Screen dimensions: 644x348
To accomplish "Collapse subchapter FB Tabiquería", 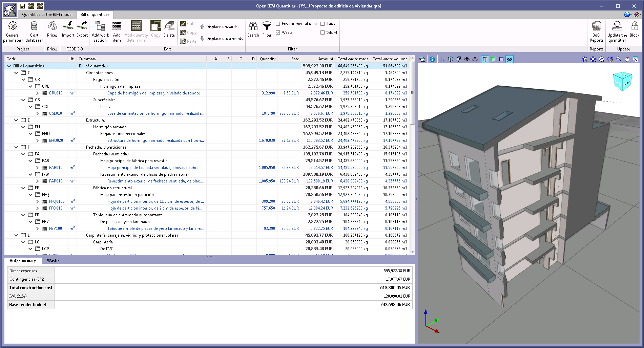I will 23,215.
